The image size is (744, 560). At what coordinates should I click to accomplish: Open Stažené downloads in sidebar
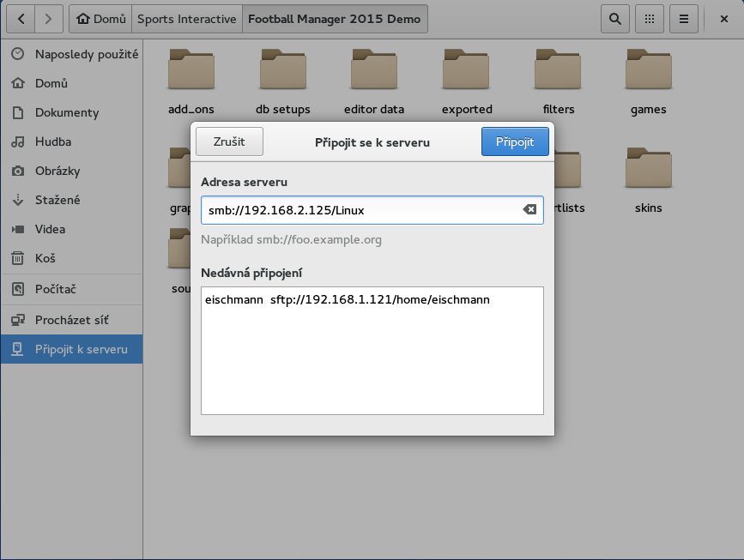(57, 200)
